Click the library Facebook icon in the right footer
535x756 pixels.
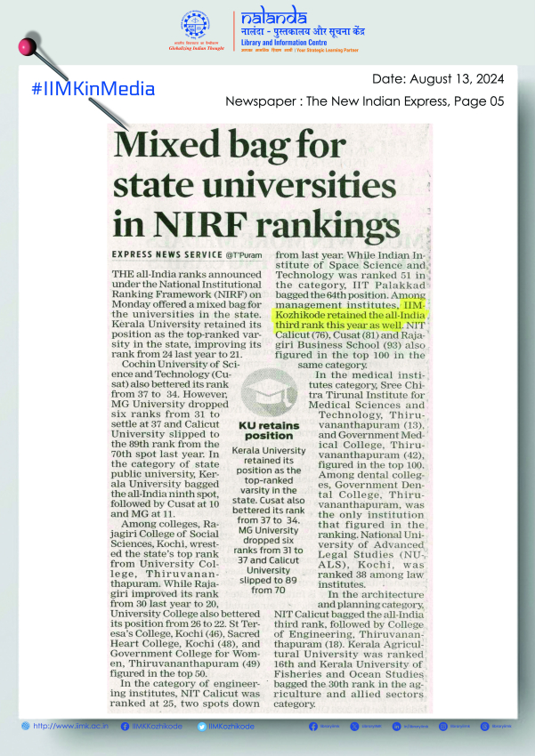[313, 726]
